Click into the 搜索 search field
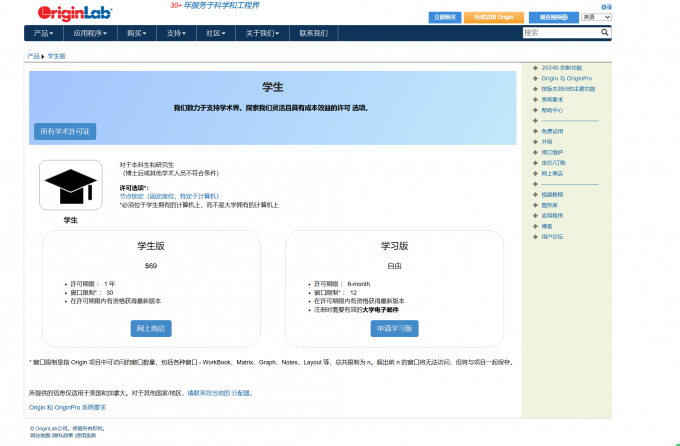 coord(561,33)
